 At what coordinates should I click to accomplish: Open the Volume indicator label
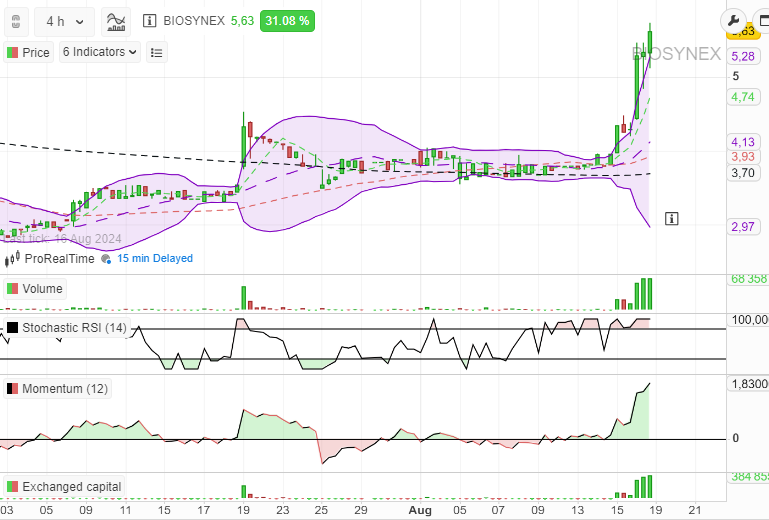[35, 288]
